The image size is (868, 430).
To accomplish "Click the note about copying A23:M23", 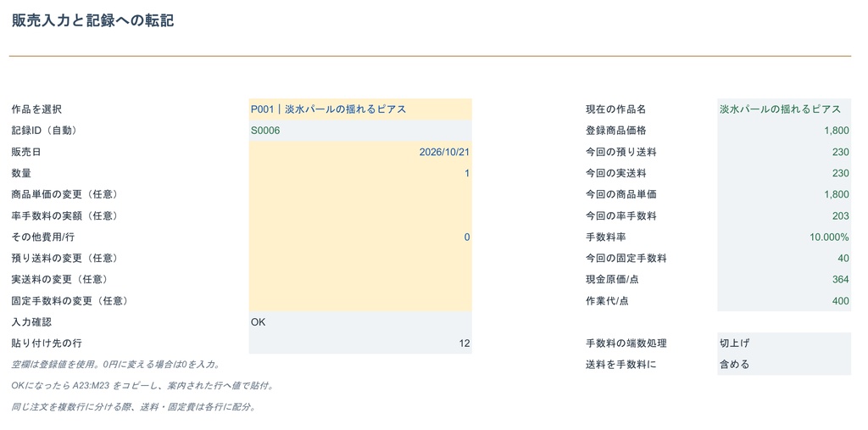I will coord(142,385).
